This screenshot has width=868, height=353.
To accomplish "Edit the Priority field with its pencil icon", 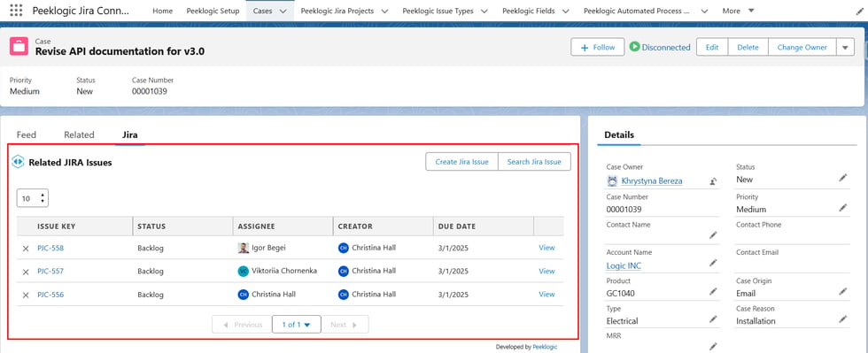I will point(842,208).
